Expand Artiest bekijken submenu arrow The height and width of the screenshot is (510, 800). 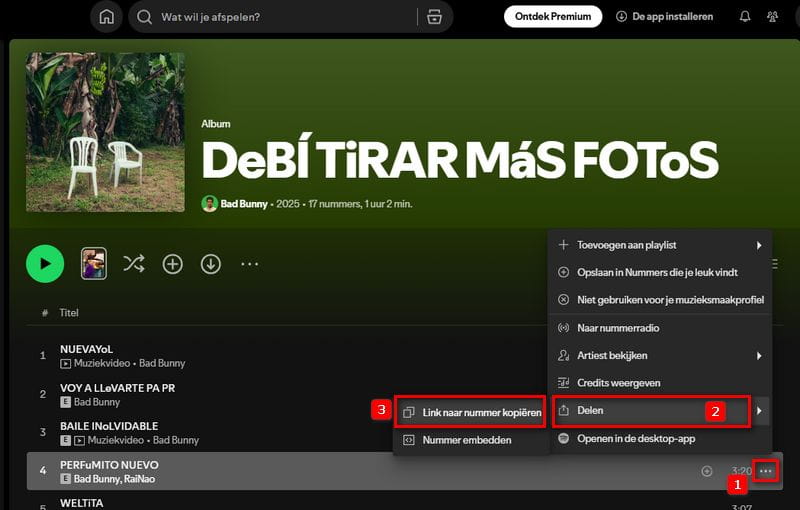tap(759, 355)
